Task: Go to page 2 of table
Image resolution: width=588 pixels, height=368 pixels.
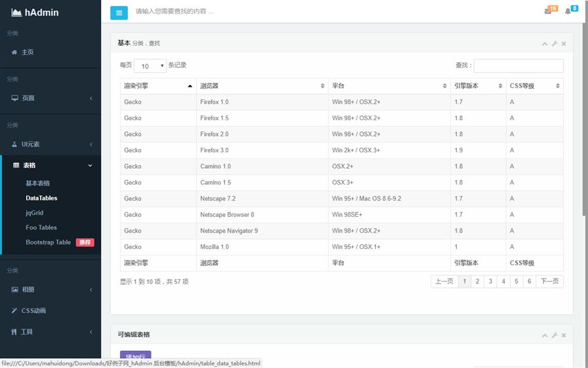Action: 477,281
